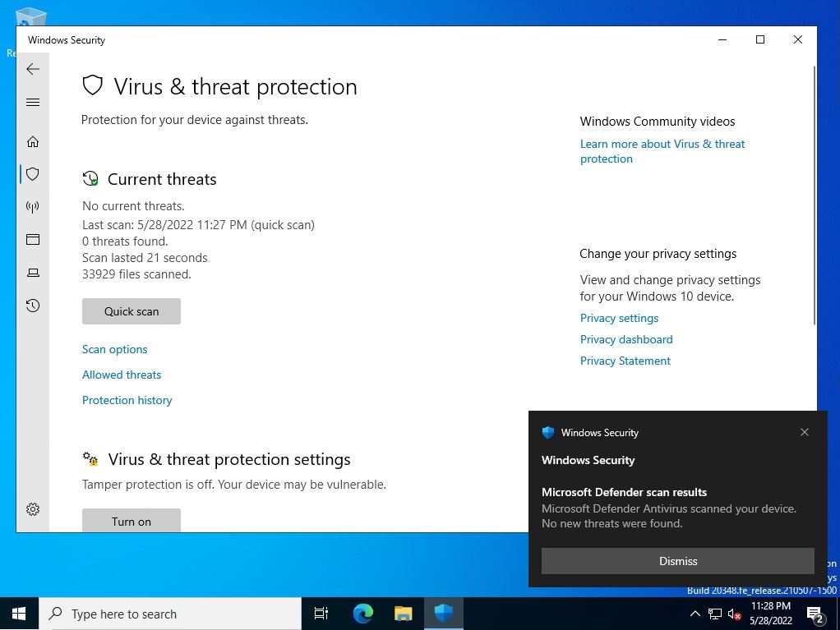
Task: Open Protection history link
Action: 127,400
